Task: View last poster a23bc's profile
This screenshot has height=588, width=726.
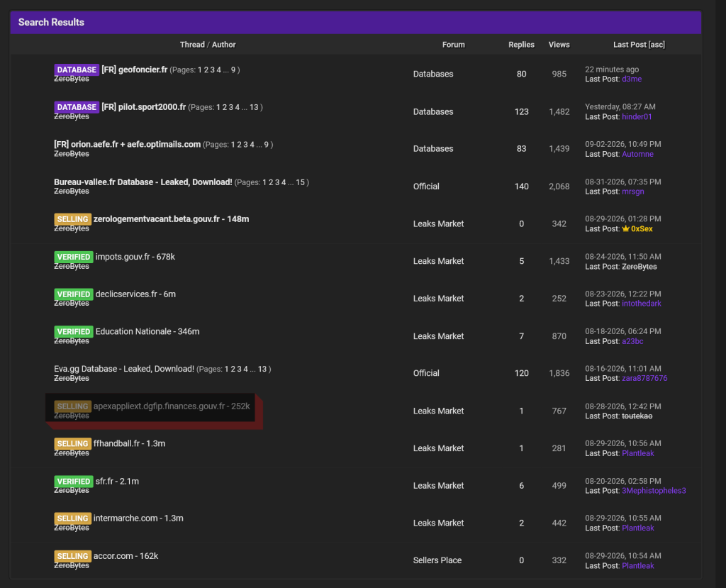Action: coord(632,341)
